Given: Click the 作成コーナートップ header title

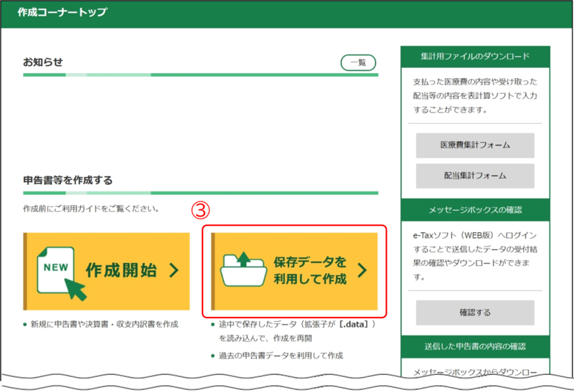Looking at the screenshot, I should pos(61,12).
